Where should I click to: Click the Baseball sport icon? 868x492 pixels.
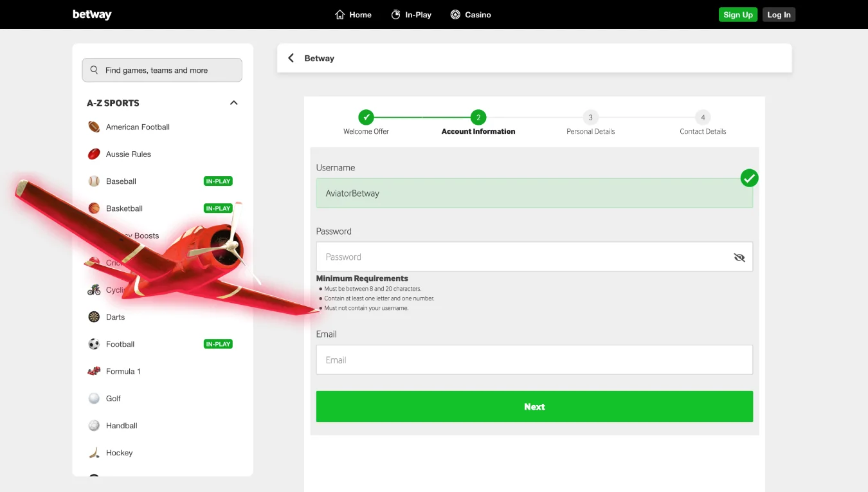94,181
